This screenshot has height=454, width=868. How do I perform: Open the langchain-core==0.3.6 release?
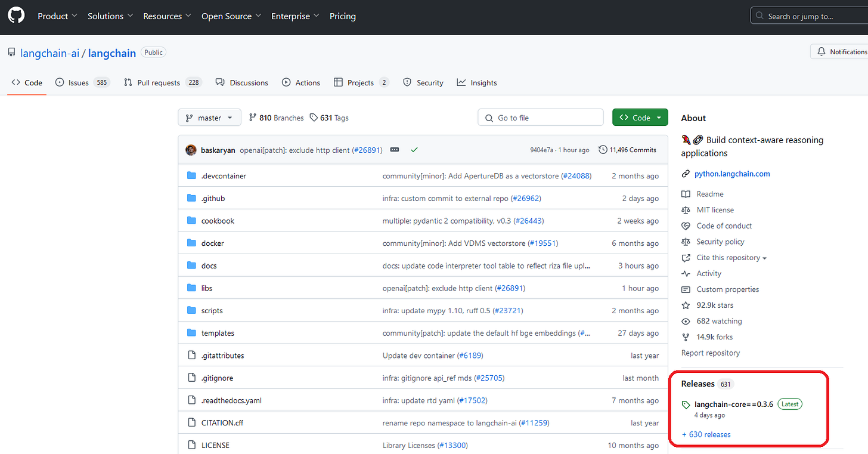(734, 404)
